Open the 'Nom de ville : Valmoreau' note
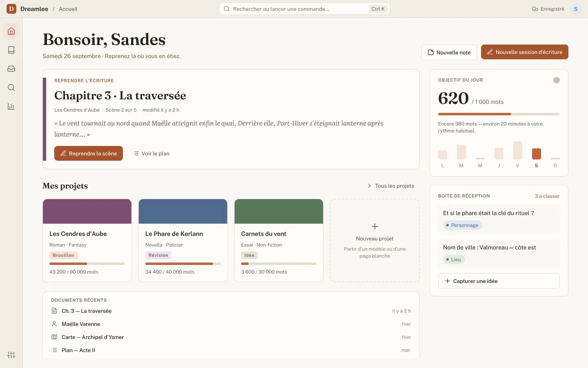Viewport: 588px width, 368px height. [499, 254]
